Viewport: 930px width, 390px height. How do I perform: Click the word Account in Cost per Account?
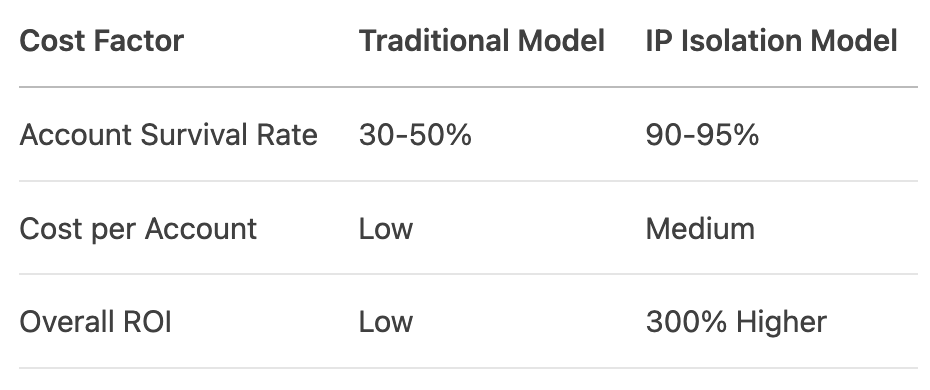(x=200, y=229)
